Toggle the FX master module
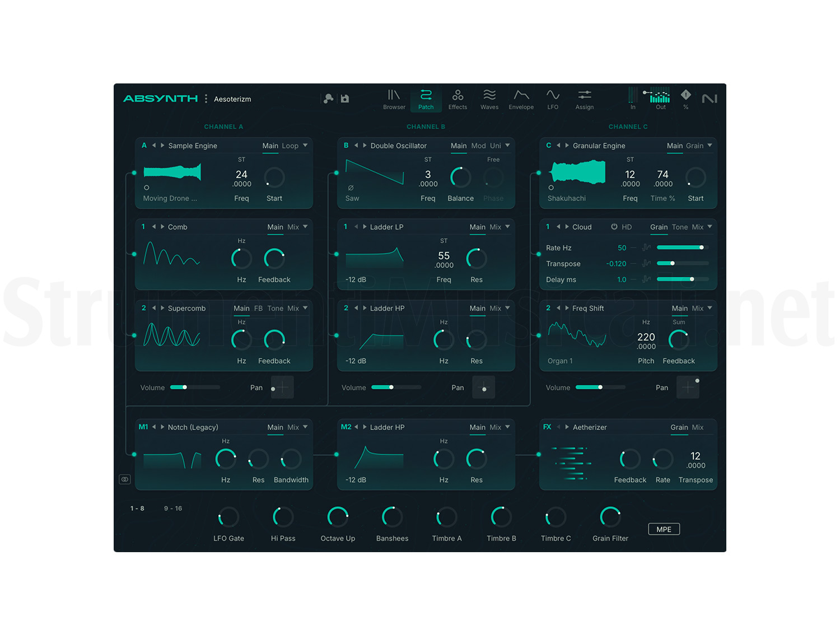Screen dimensions: 840x630 (x=547, y=427)
